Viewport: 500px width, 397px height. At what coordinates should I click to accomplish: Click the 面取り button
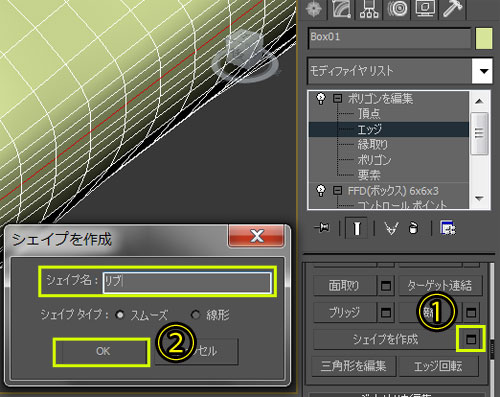(345, 285)
